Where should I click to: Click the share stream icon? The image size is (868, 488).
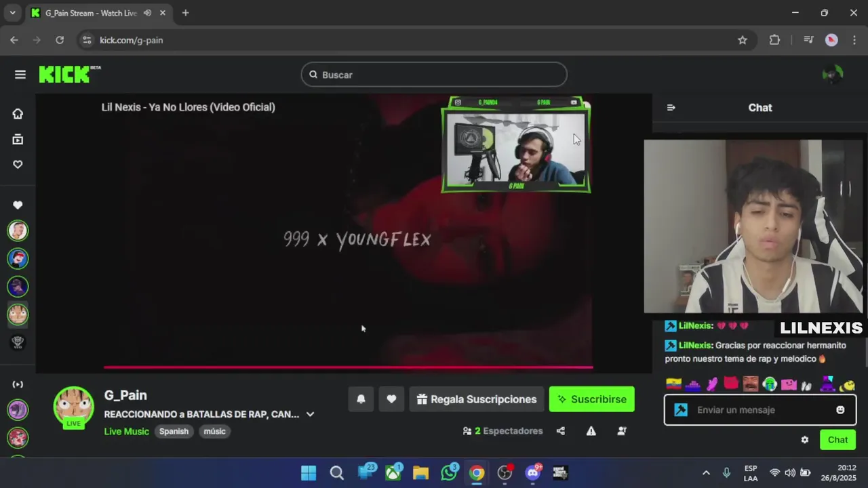click(x=561, y=431)
